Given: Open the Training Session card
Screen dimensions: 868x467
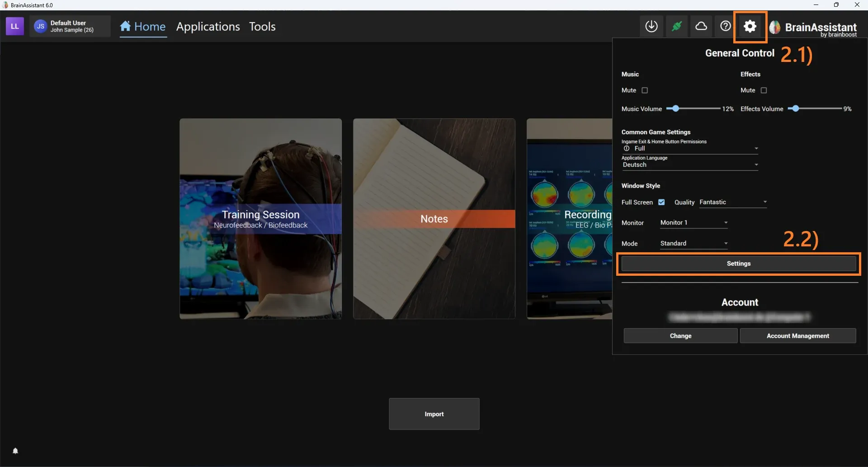Looking at the screenshot, I should (260, 219).
